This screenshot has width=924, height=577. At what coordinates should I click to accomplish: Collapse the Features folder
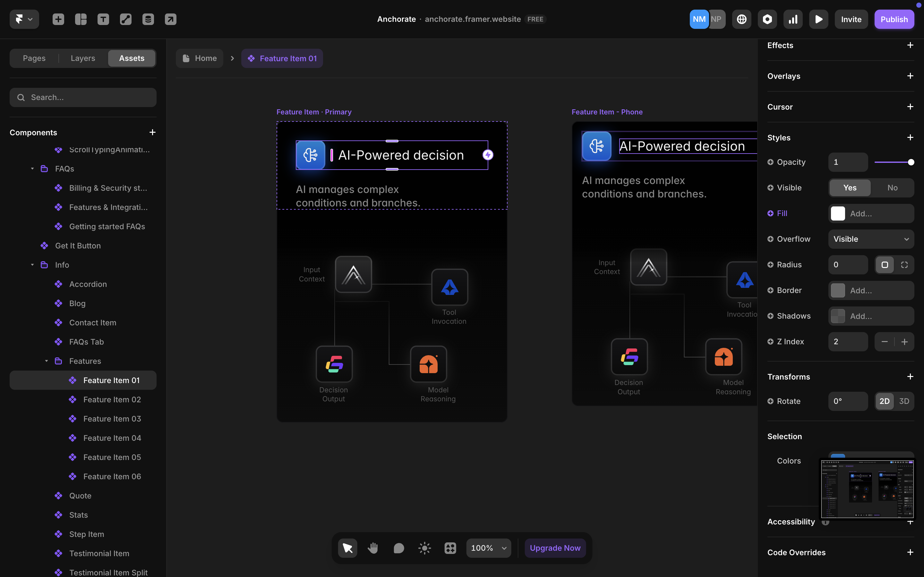click(46, 361)
